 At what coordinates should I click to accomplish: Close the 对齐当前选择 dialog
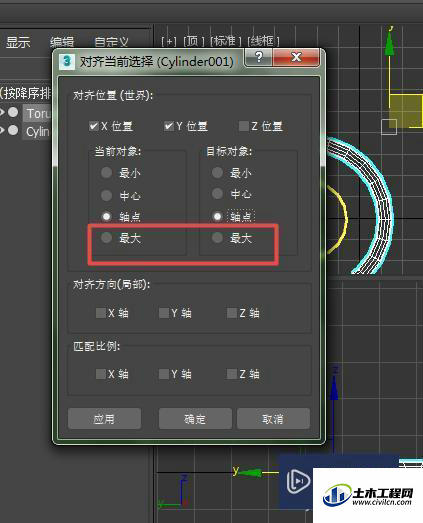coord(296,57)
